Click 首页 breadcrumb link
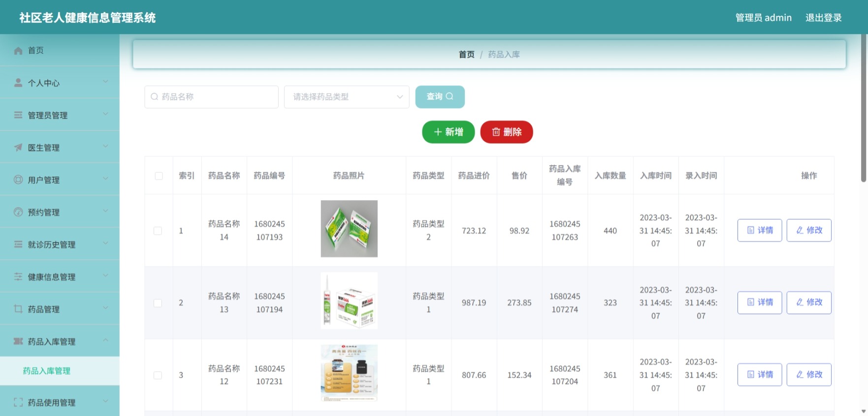This screenshot has width=868, height=416. pos(466,54)
